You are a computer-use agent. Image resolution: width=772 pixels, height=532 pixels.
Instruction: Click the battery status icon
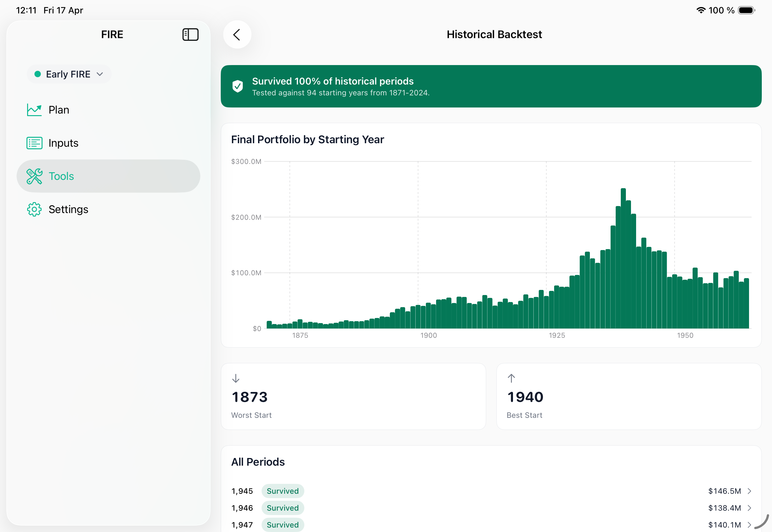click(747, 10)
